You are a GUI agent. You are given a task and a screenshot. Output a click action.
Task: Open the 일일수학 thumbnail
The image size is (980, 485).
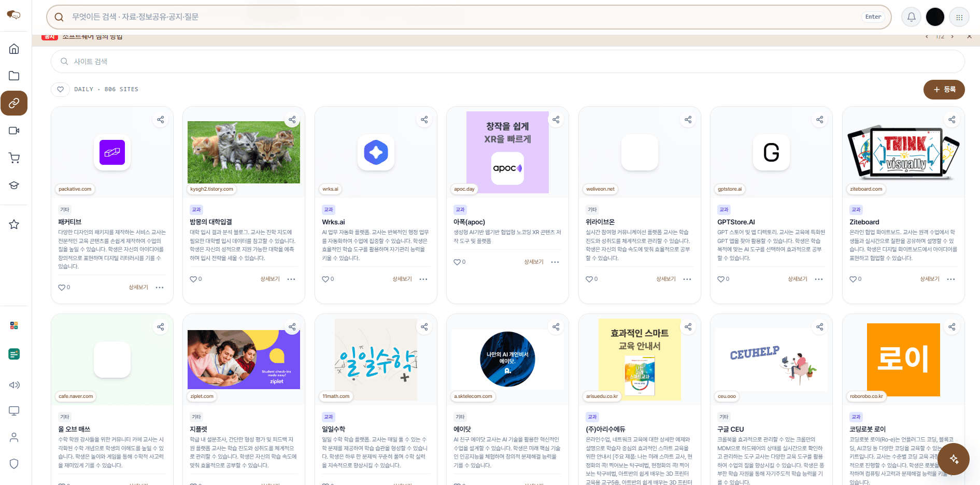click(x=376, y=360)
